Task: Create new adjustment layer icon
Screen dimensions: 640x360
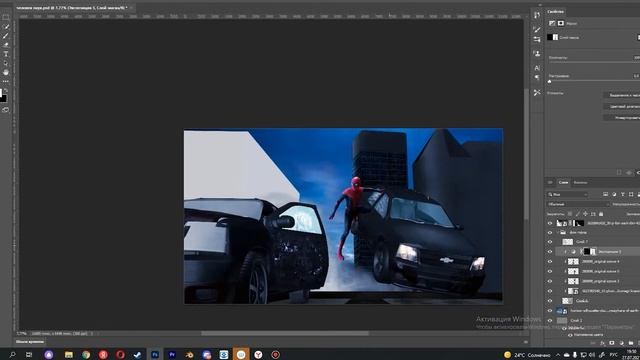Action: coord(621,343)
